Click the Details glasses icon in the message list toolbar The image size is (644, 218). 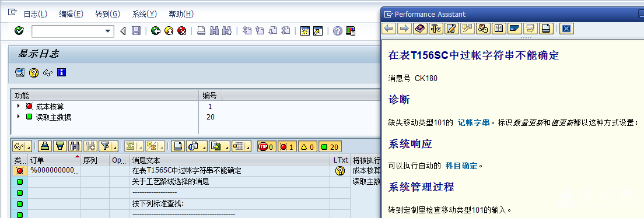(x=19, y=146)
